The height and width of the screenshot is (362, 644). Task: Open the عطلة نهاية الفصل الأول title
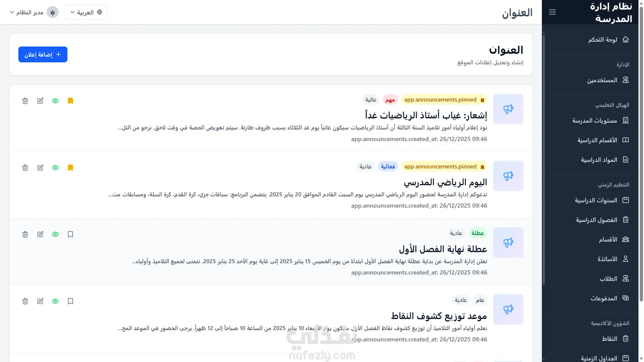click(443, 249)
